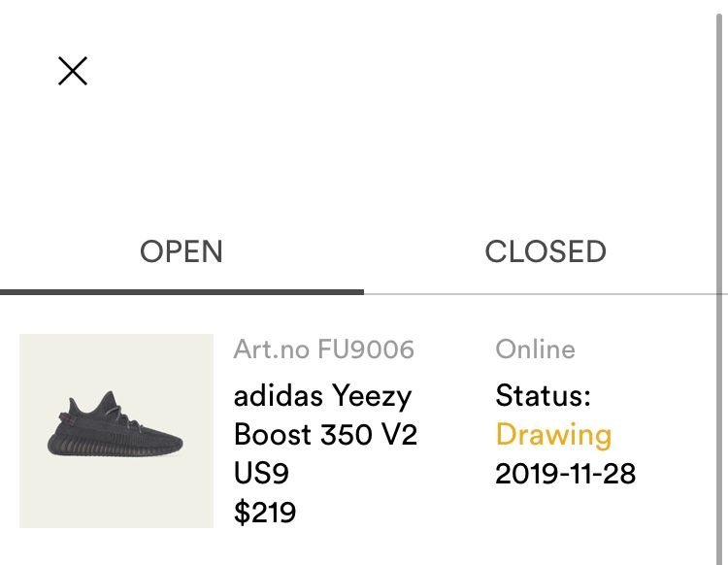Click the 2019-11-28 draw date

(x=566, y=474)
